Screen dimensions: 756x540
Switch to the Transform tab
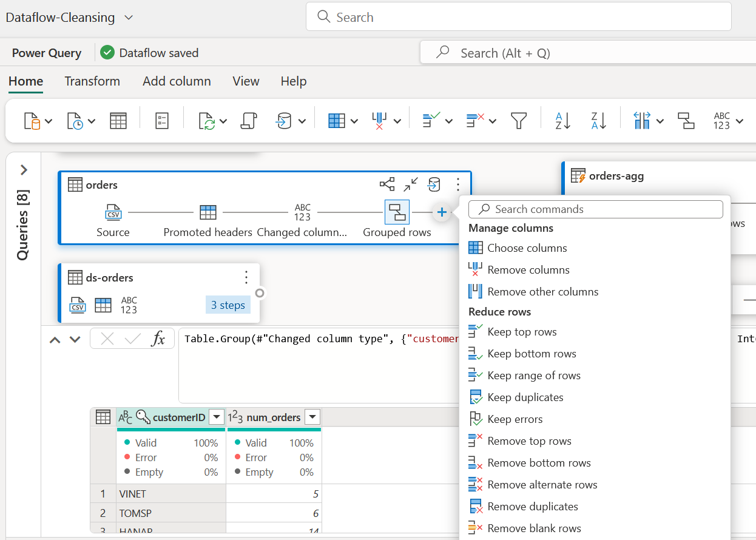(x=92, y=81)
